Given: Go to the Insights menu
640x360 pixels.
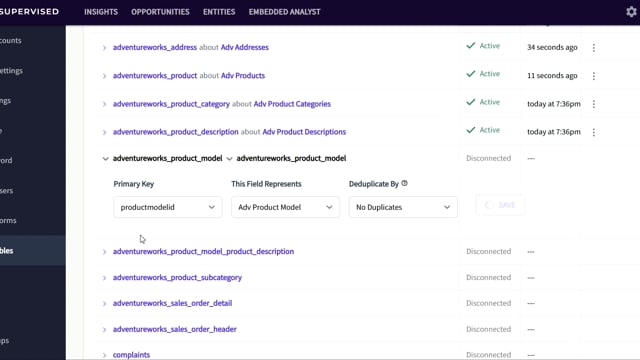Looking at the screenshot, I should (101, 12).
